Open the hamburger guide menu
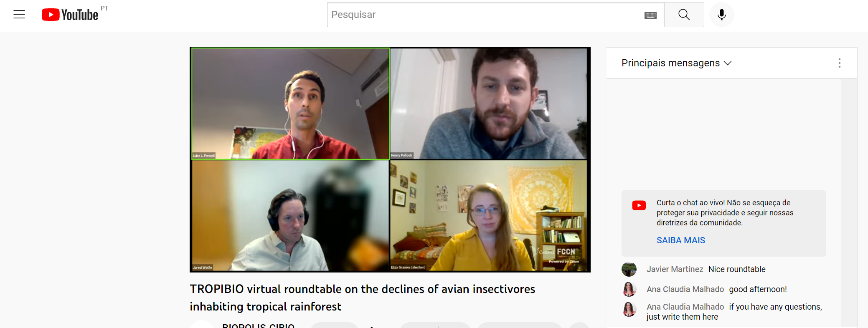 [19, 15]
